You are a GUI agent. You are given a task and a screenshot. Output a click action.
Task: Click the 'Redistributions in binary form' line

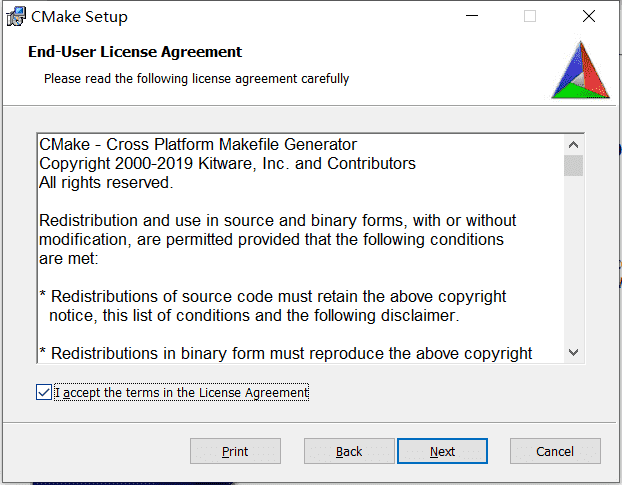[286, 353]
